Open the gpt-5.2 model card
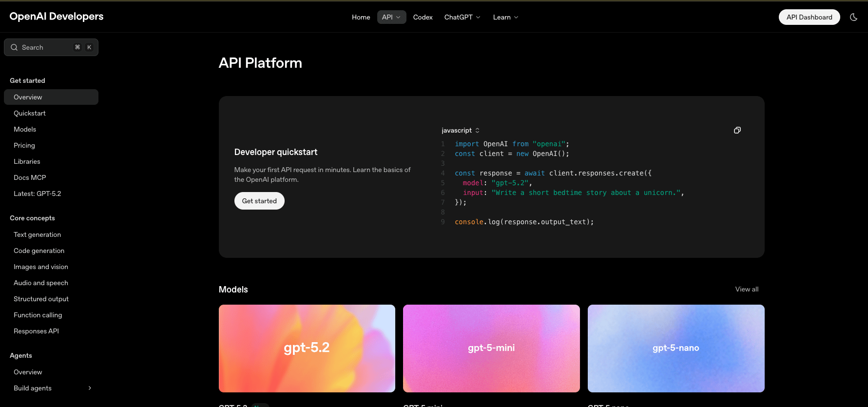The image size is (868, 407). [307, 349]
